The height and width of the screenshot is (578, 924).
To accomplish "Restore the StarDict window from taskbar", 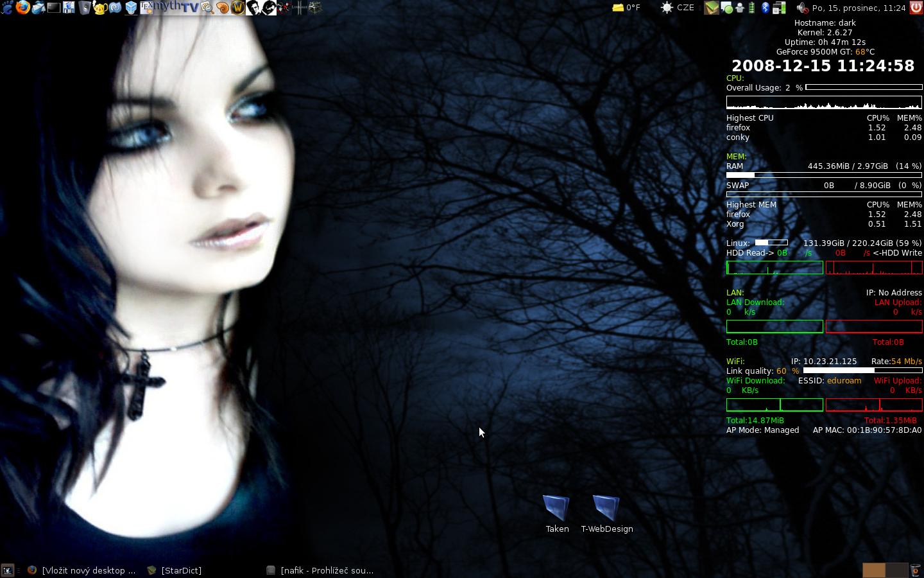I will (x=175, y=570).
